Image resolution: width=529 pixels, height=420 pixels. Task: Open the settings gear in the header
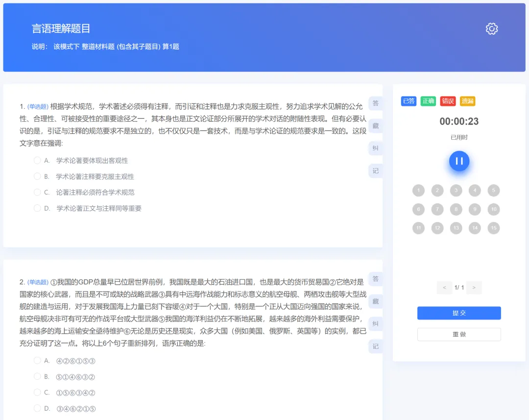pos(492,29)
